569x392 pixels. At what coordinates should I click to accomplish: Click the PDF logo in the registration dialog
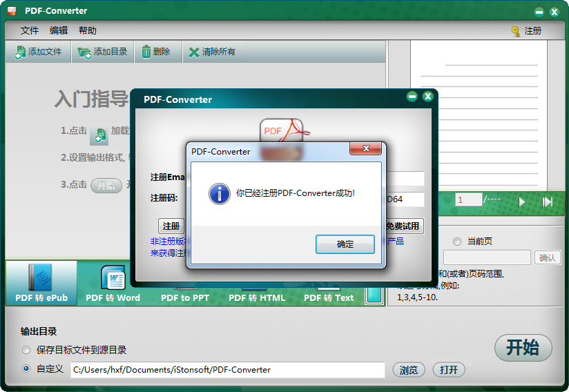pyautogui.click(x=284, y=130)
